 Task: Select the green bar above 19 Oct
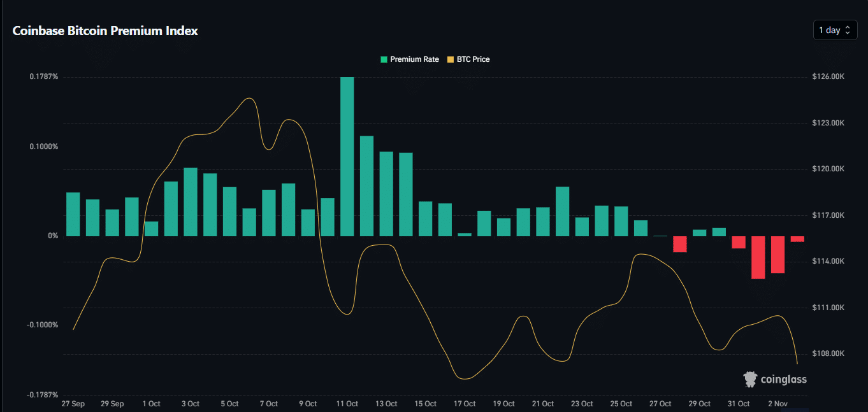click(x=503, y=227)
